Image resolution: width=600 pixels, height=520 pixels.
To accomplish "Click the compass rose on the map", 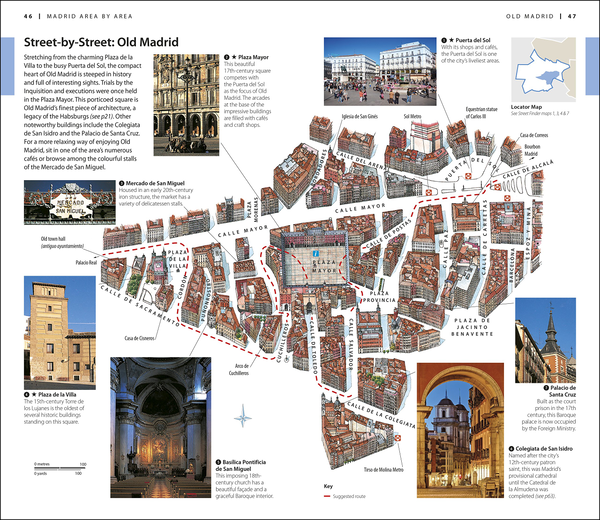I will click(243, 416).
